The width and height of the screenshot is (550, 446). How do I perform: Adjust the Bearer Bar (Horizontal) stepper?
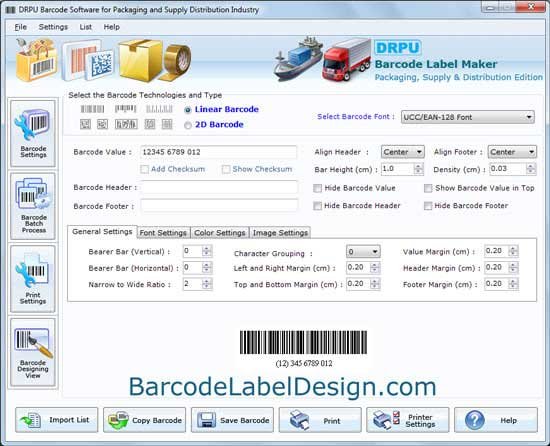[207, 268]
